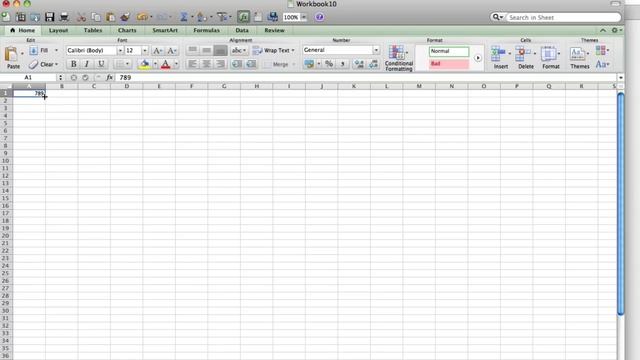Screen dimensions: 640x360
Task: Toggle Align Text Right
Action: coord(220,64)
